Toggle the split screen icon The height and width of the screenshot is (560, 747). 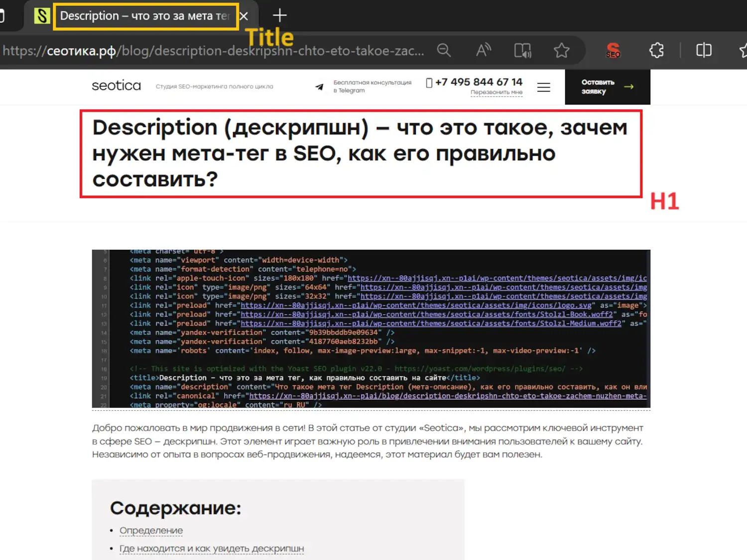[704, 50]
